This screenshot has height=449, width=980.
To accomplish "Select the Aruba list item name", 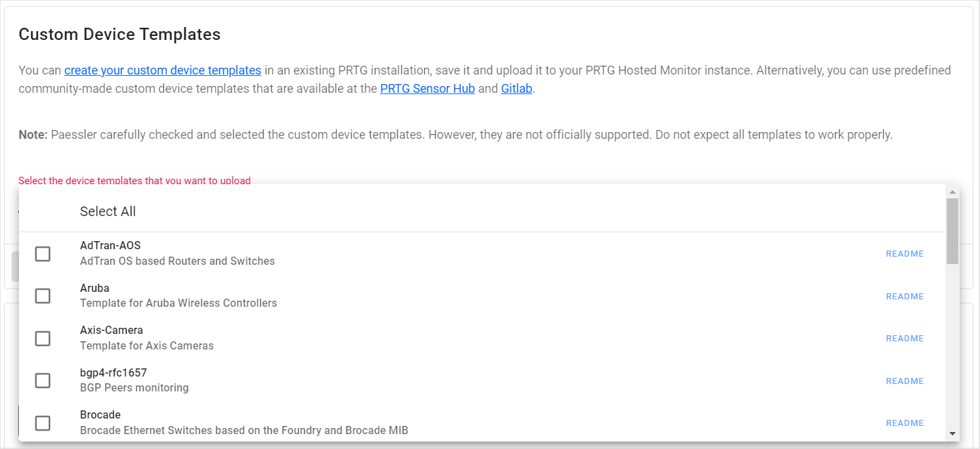I will 94,288.
